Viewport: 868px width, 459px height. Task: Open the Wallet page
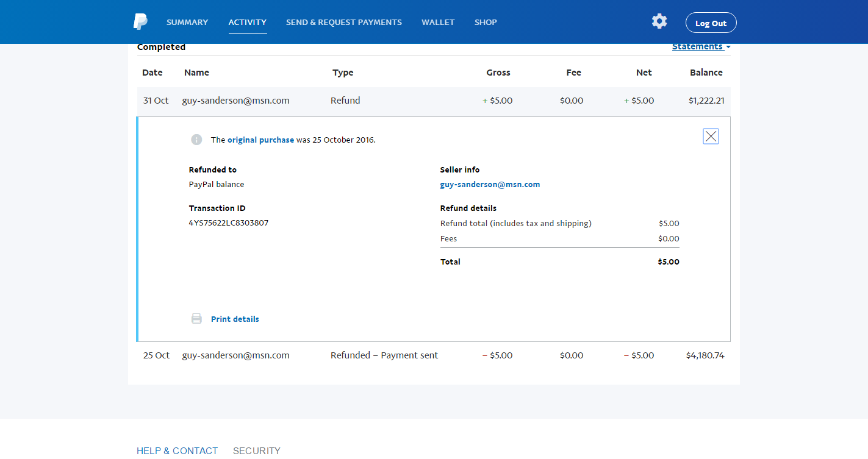[x=438, y=23]
